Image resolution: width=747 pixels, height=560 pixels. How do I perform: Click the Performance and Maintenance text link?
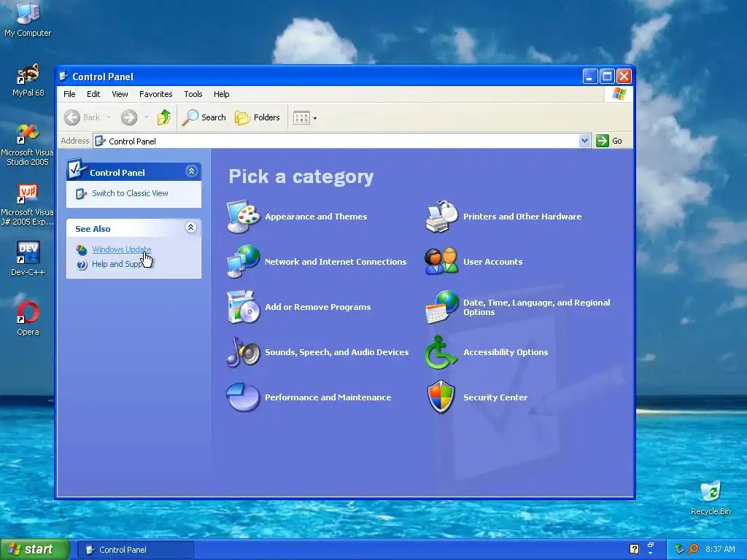click(x=328, y=397)
